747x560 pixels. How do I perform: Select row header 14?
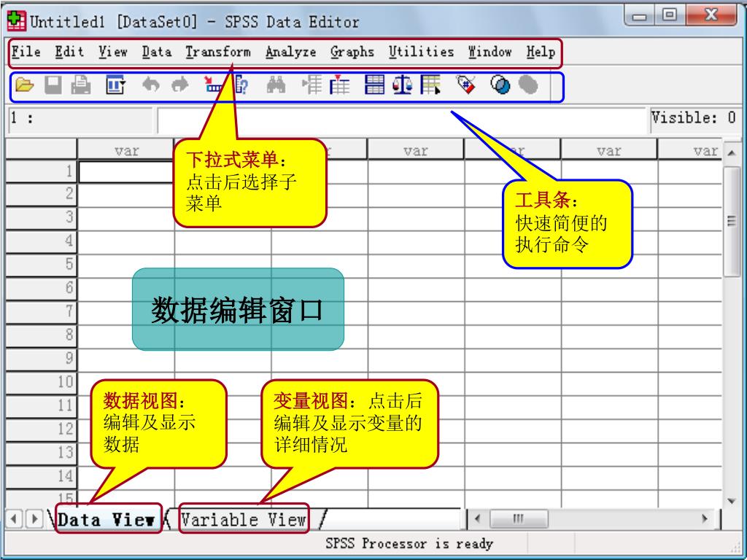tap(42, 477)
